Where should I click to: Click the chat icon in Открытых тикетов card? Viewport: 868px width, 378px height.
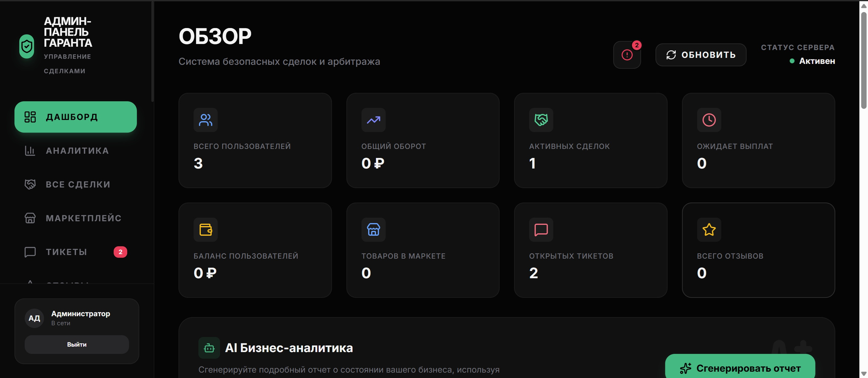pos(541,230)
